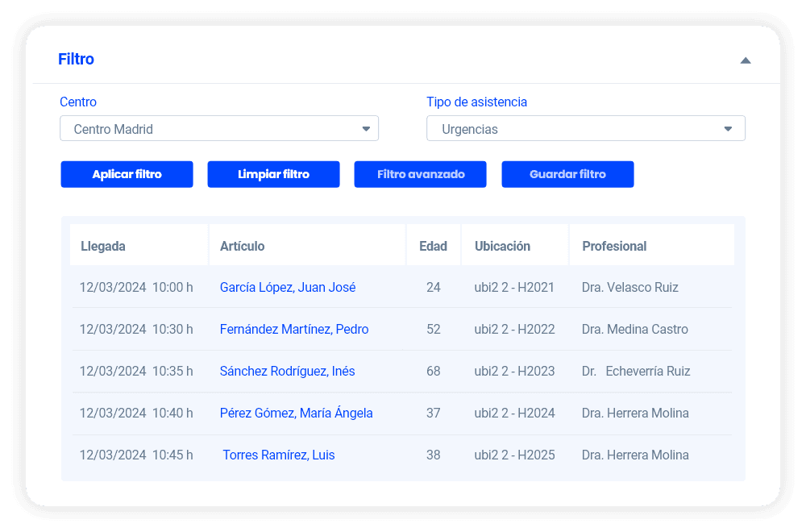Open Filtro avanzado options
This screenshot has height=532, width=806.
(x=420, y=174)
